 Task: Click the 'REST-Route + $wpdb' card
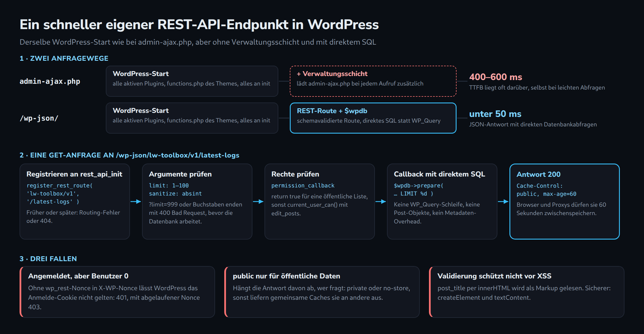point(373,118)
